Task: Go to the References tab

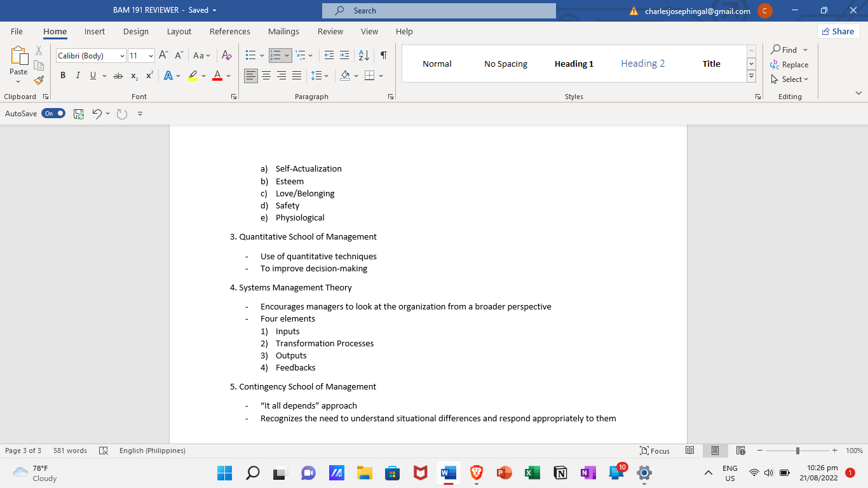Action: click(230, 31)
